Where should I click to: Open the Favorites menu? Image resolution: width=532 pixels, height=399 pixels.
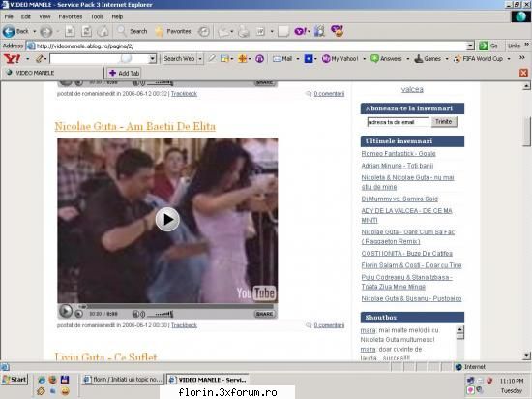tap(71, 16)
